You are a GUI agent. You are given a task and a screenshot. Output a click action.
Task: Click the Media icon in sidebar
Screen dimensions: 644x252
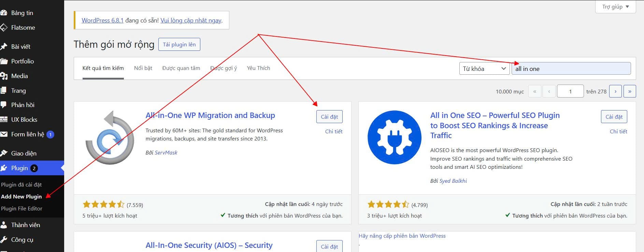[3, 76]
